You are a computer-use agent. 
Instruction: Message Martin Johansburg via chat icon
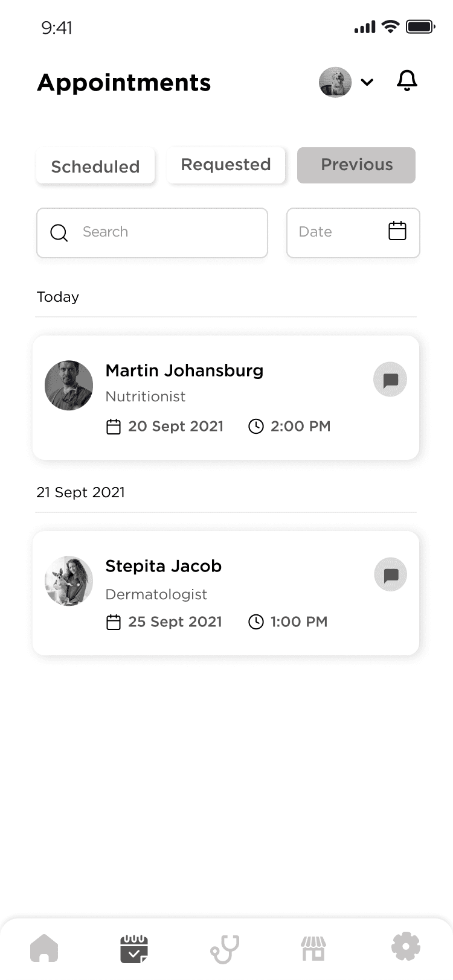click(x=390, y=380)
